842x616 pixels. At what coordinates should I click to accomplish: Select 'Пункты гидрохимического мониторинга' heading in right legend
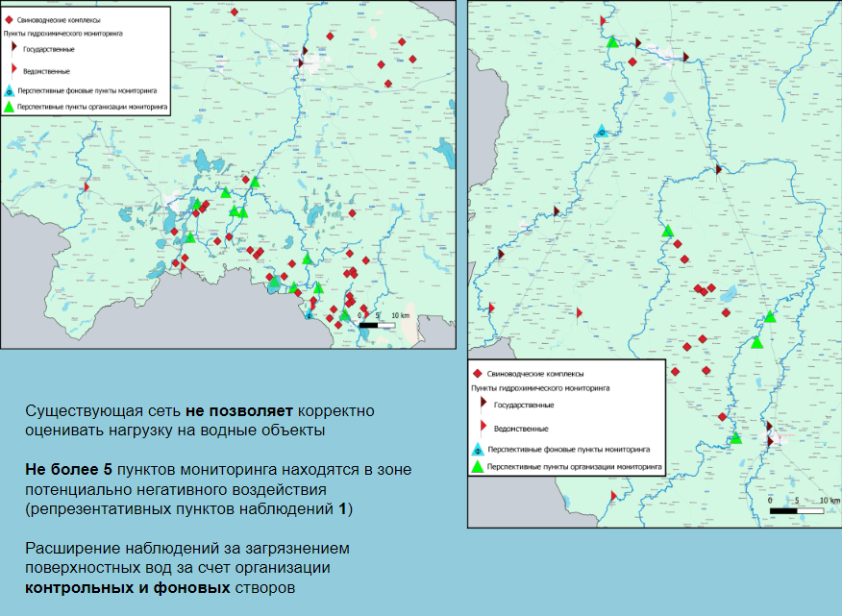click(x=540, y=387)
